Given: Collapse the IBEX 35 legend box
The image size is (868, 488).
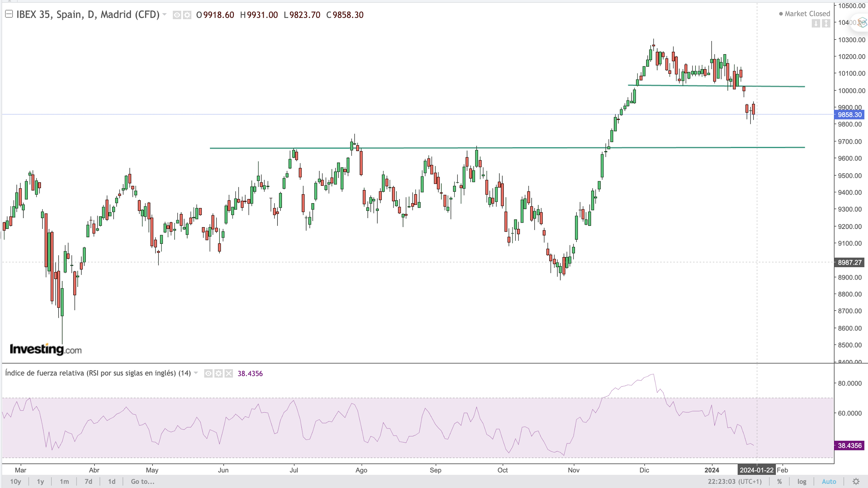Looking at the screenshot, I should click(x=9, y=14).
